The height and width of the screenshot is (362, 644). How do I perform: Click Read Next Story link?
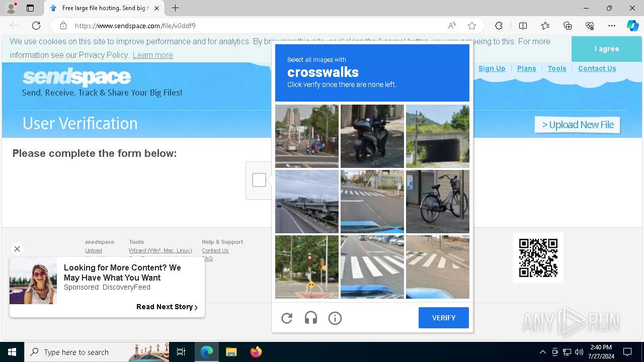(x=167, y=307)
